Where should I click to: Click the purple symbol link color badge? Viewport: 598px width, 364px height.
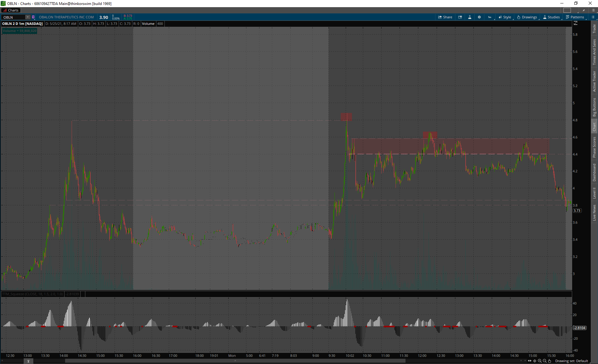point(33,17)
